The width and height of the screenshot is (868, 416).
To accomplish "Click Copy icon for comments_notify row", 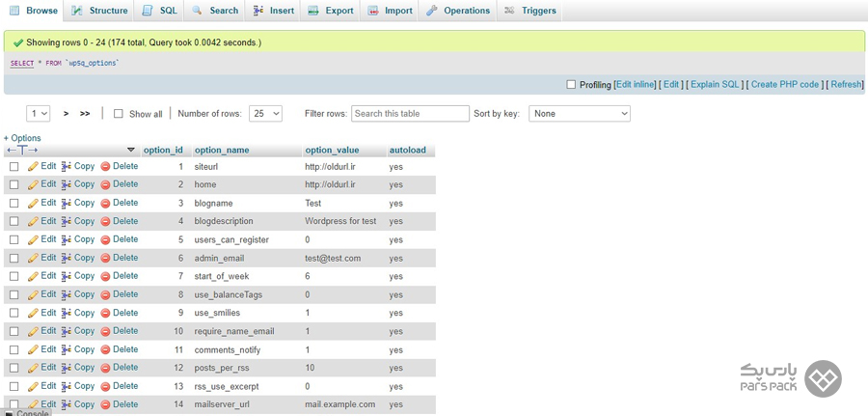I will tap(67, 349).
